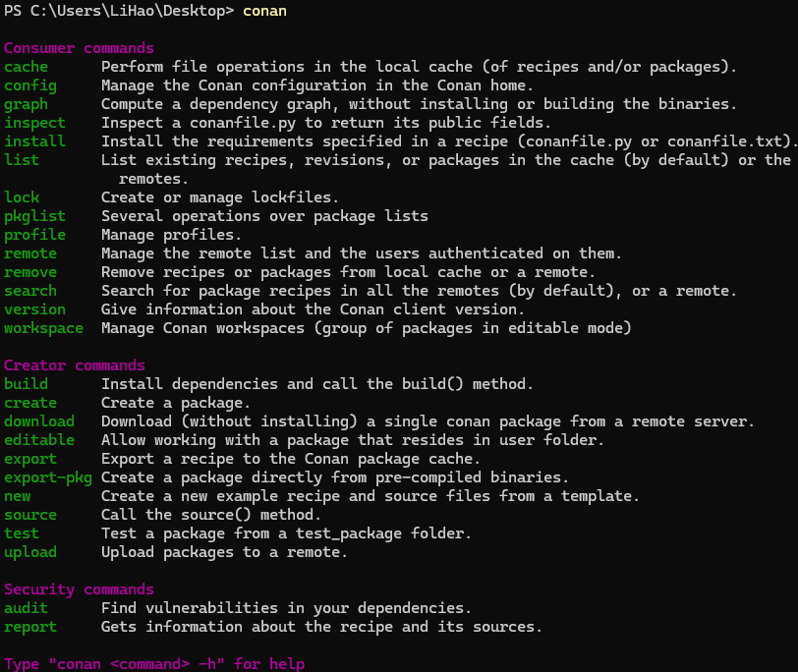The image size is (798, 672).
Task: Click the 'upload' command name
Action: click(30, 552)
